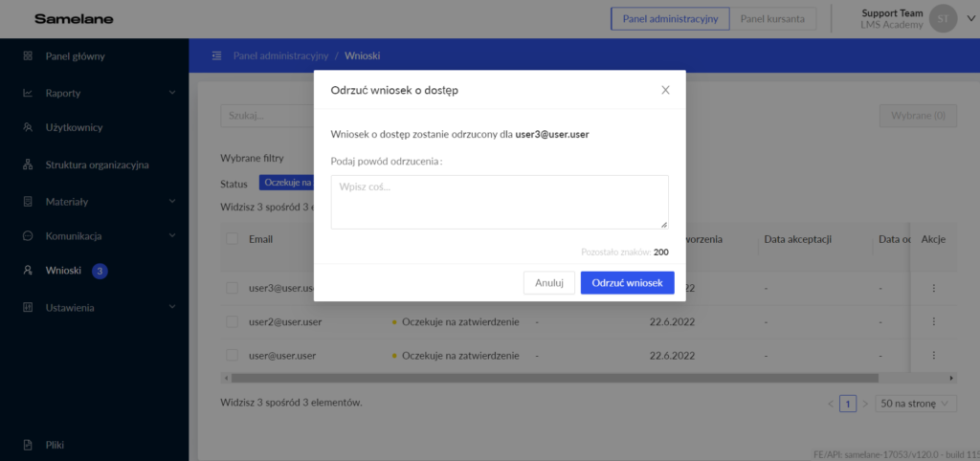
Task: Click the Raporty chart icon in sidebar
Action: point(28,93)
